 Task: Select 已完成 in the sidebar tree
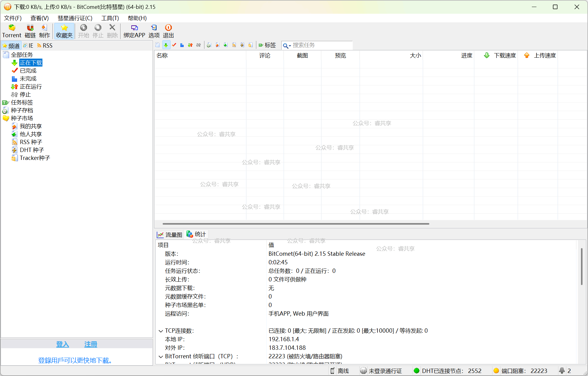click(x=28, y=70)
